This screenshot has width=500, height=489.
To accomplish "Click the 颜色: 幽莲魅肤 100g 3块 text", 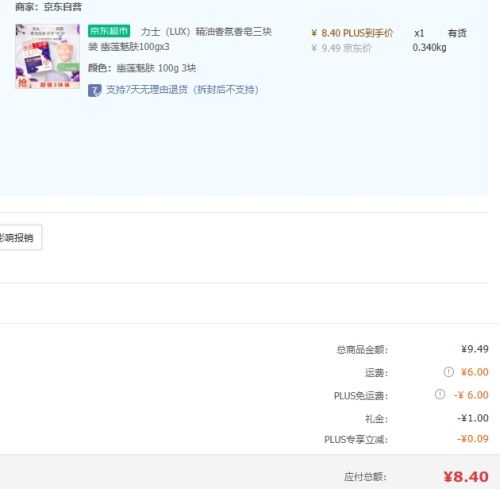I will tap(142, 68).
